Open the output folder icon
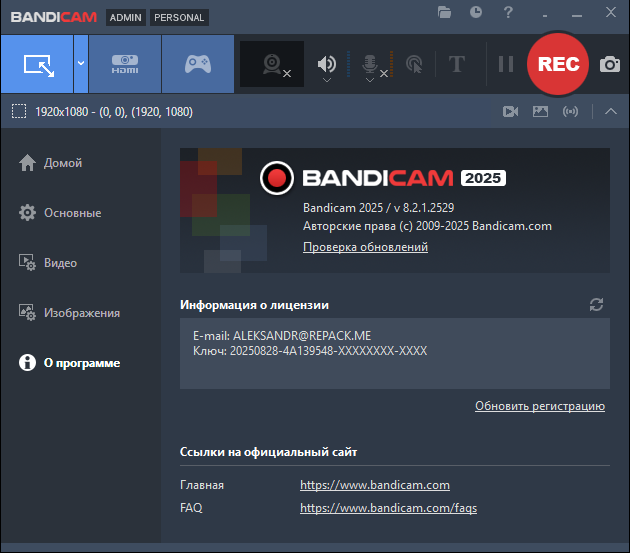The height and width of the screenshot is (553, 630). click(x=444, y=12)
